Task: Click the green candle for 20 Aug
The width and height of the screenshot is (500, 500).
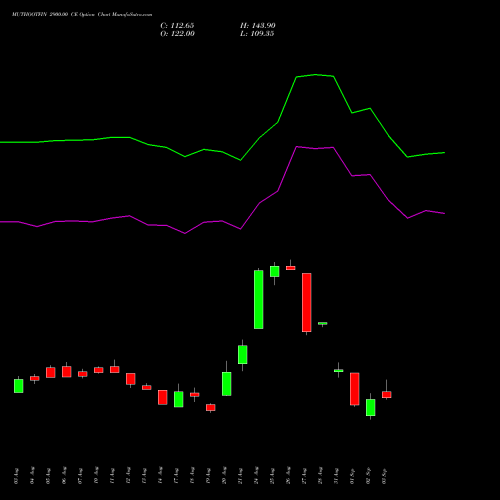Action: point(227,384)
